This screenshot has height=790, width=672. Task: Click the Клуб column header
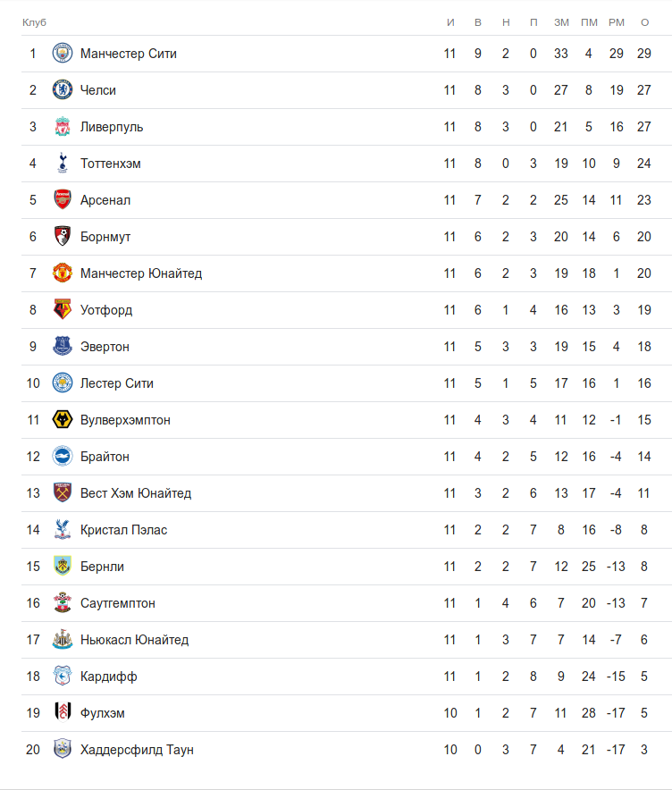pyautogui.click(x=34, y=21)
